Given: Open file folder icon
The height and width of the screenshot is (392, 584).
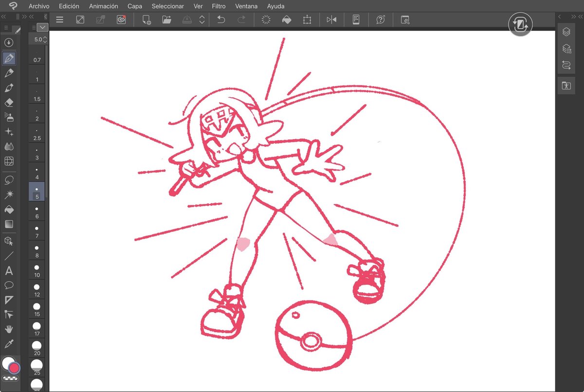Looking at the screenshot, I should (x=166, y=20).
